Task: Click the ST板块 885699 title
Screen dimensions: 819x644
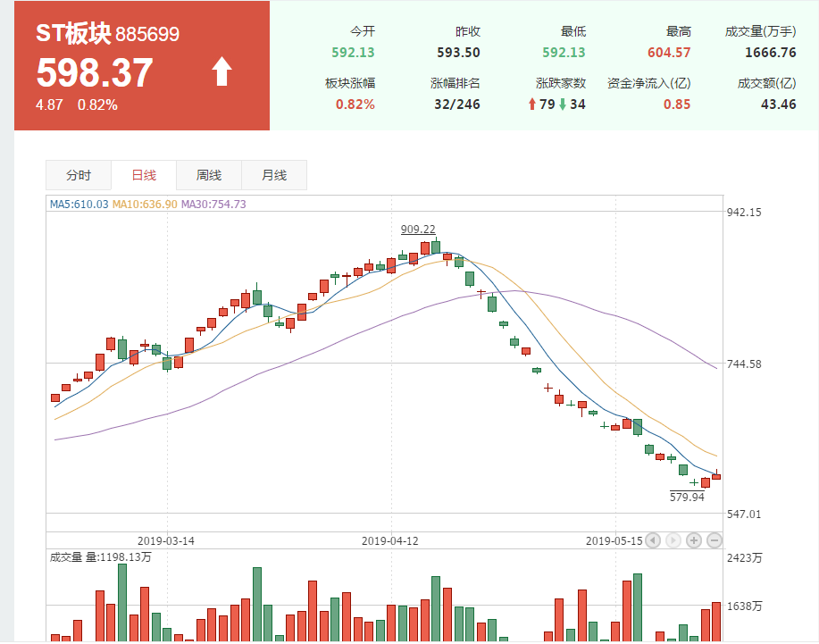Action: (107, 34)
